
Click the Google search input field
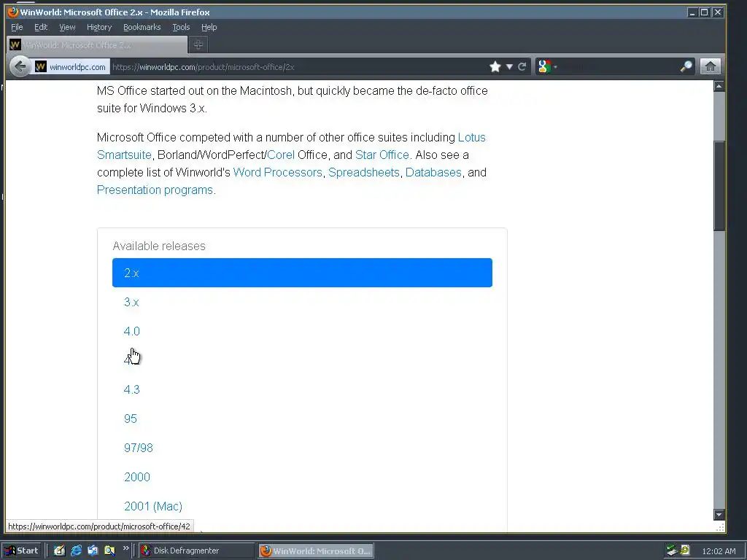point(619,66)
